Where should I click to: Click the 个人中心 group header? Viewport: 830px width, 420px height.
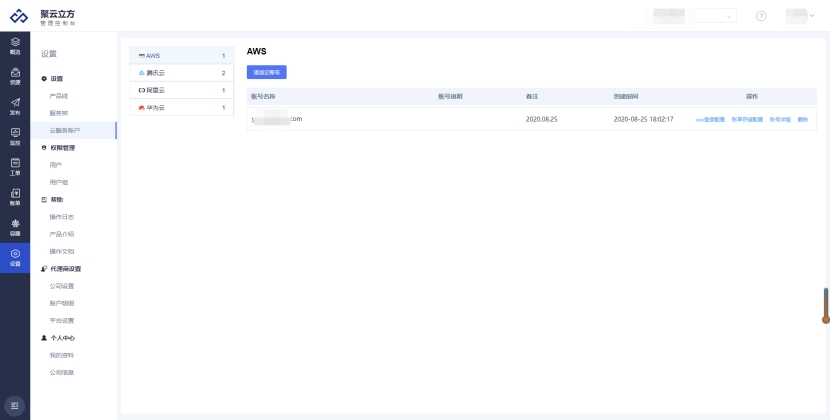[58, 337]
